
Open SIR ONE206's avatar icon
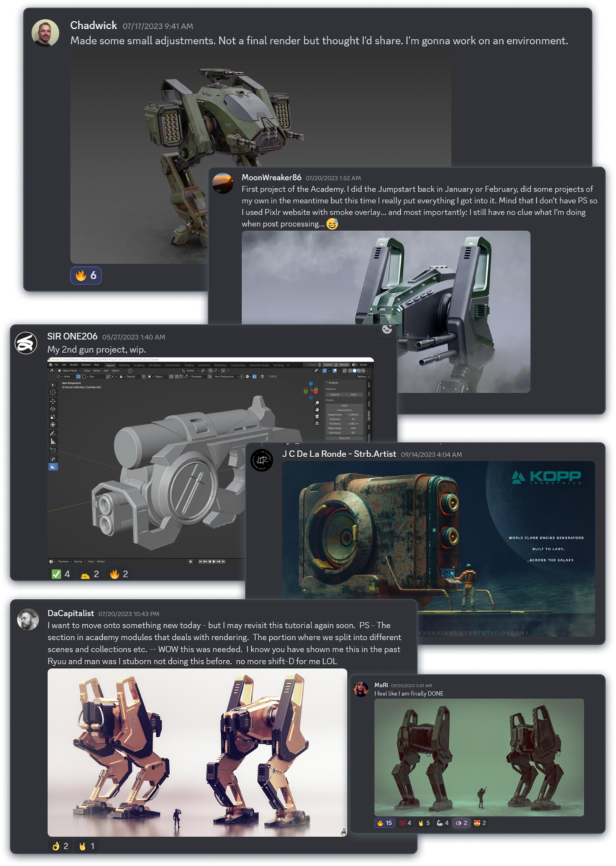(x=26, y=343)
